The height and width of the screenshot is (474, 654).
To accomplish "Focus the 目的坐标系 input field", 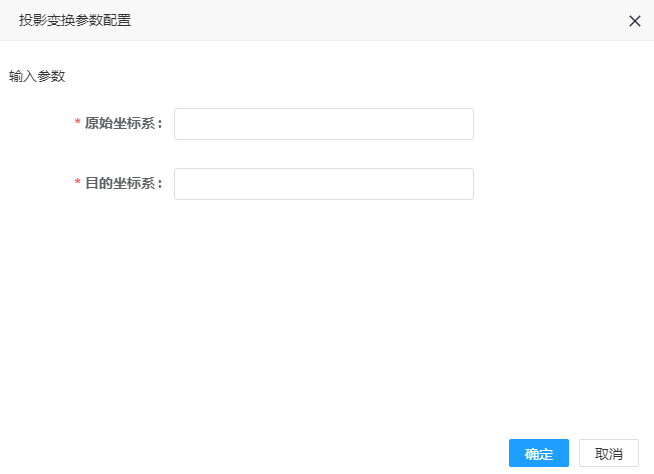I will click(x=324, y=184).
